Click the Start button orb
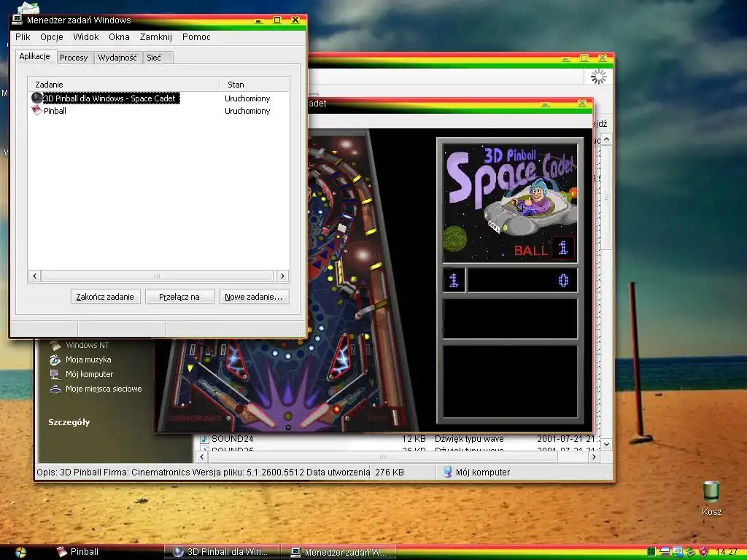The image size is (747, 560). [20, 552]
